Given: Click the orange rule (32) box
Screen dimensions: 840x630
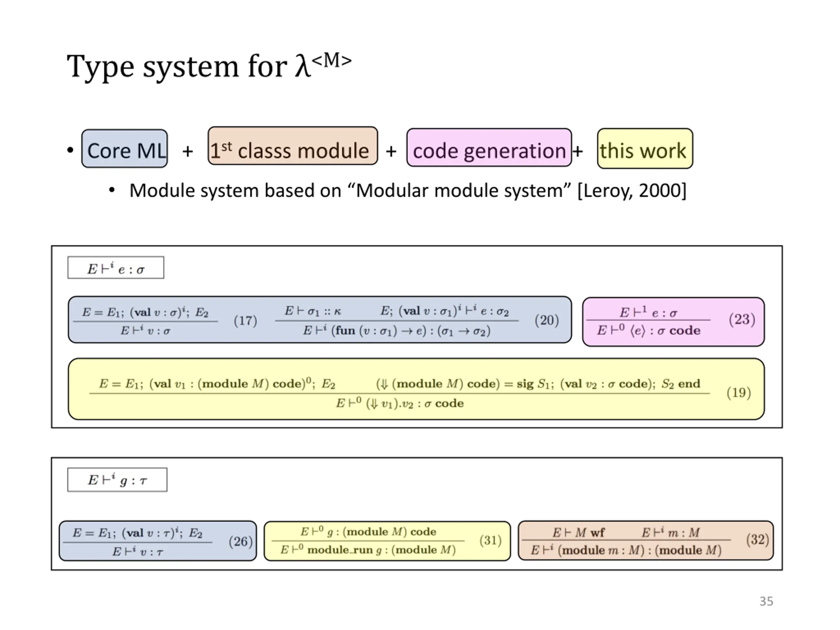Looking at the screenshot, I should [x=645, y=541].
